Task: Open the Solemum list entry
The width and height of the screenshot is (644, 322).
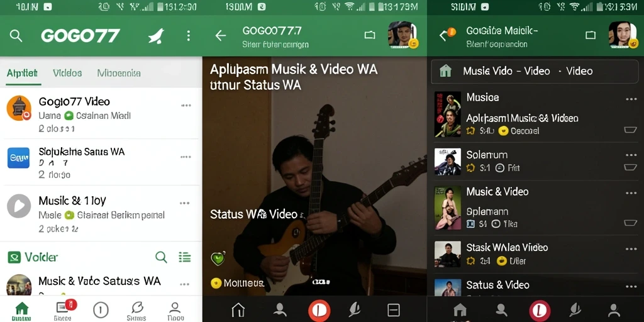Action: (536, 162)
